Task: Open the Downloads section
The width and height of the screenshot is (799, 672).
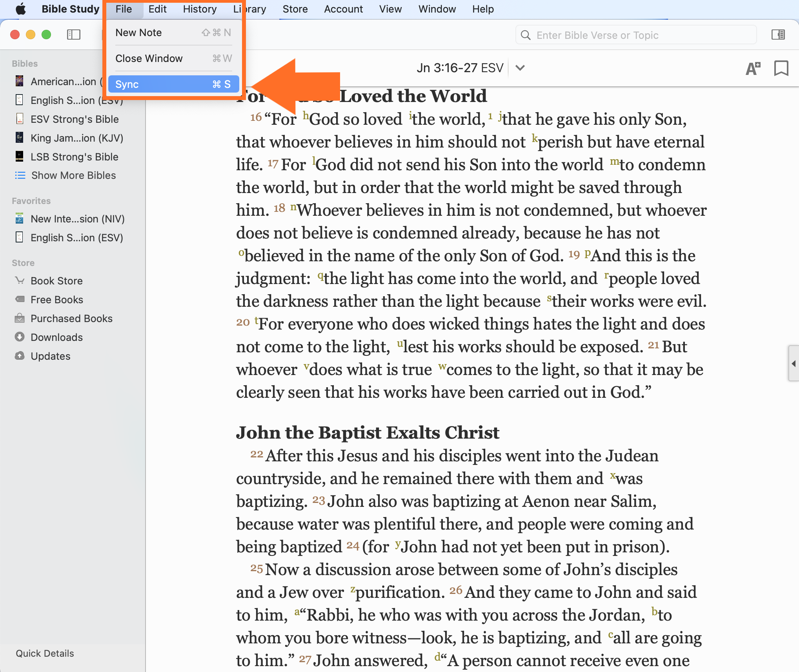Action: pos(56,337)
